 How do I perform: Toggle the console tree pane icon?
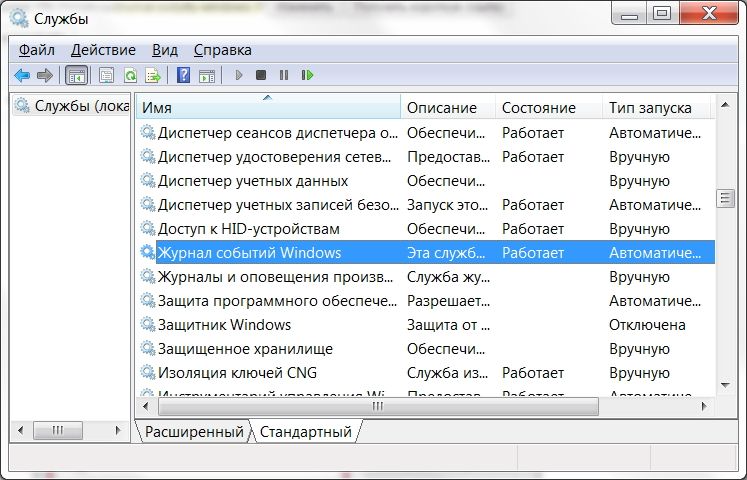point(77,75)
